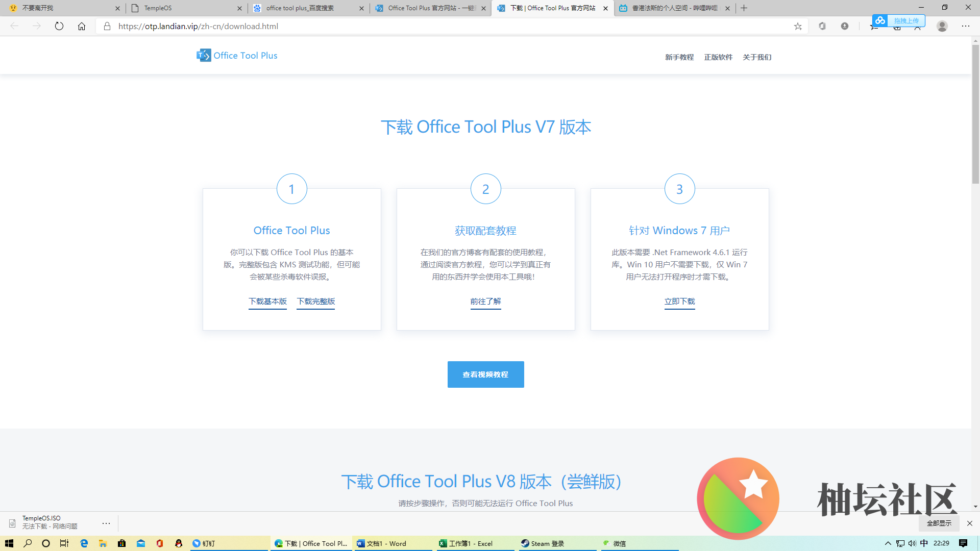The width and height of the screenshot is (980, 551).
Task: Toggle the Chinese input method indicator
Action: click(x=924, y=543)
